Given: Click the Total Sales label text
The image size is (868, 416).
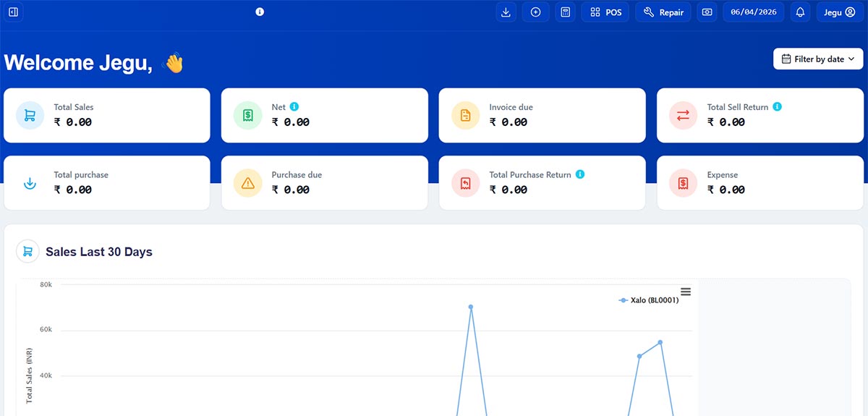Looking at the screenshot, I should click(x=74, y=107).
